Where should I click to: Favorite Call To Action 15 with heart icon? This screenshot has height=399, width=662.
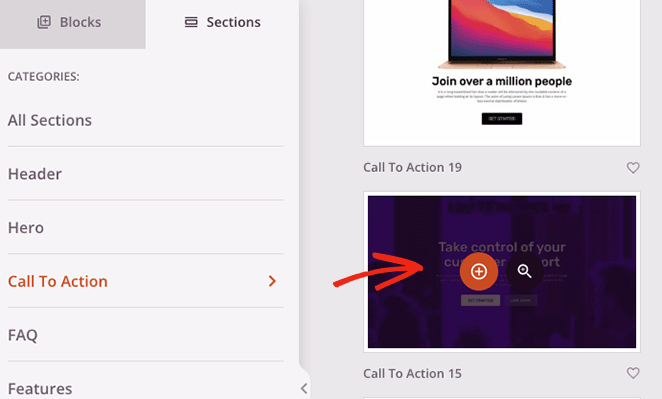tap(633, 373)
